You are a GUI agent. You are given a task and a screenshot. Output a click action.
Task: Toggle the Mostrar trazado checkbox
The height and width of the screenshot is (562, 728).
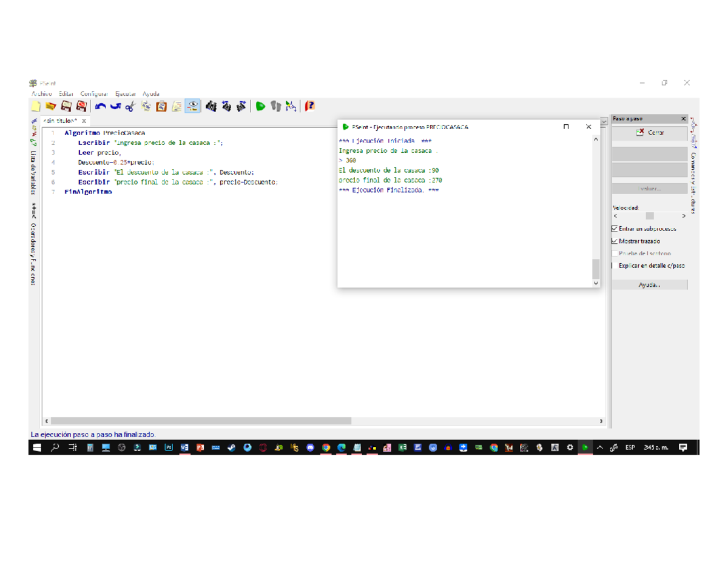coord(615,241)
